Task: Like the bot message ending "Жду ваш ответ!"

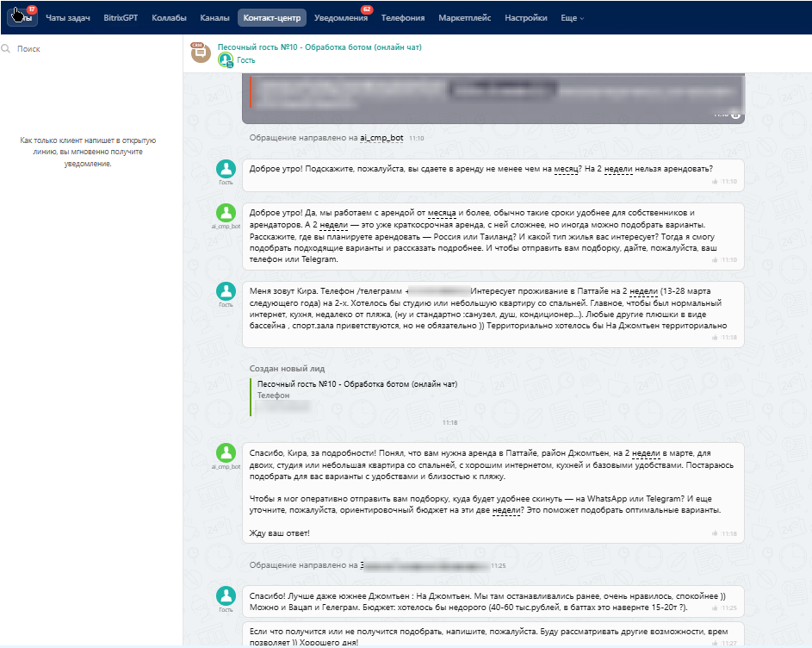Action: point(715,533)
